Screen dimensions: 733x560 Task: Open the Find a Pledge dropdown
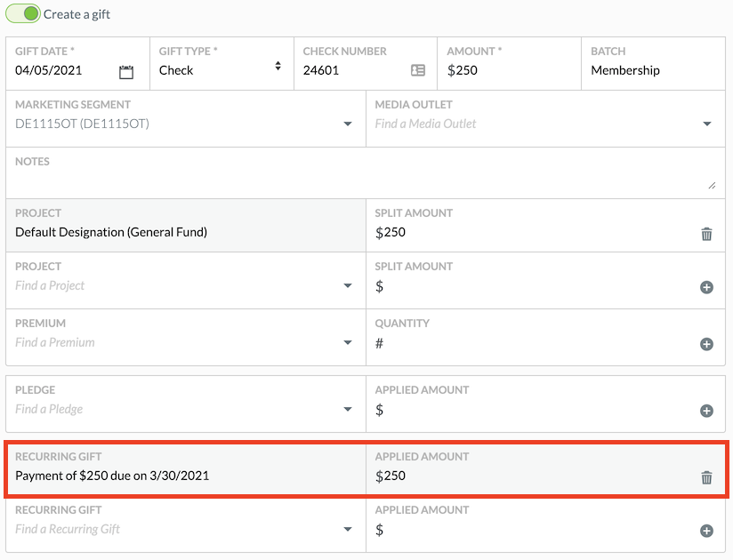point(347,409)
